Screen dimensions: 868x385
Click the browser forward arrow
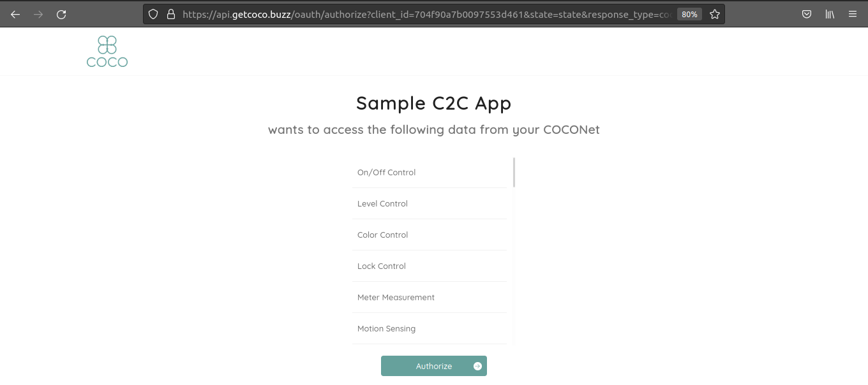pos(38,14)
